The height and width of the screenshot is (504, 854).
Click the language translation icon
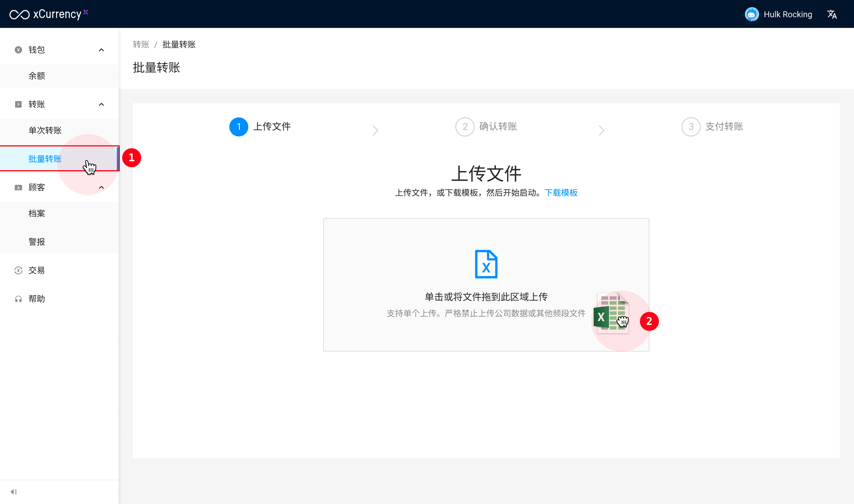coord(832,15)
